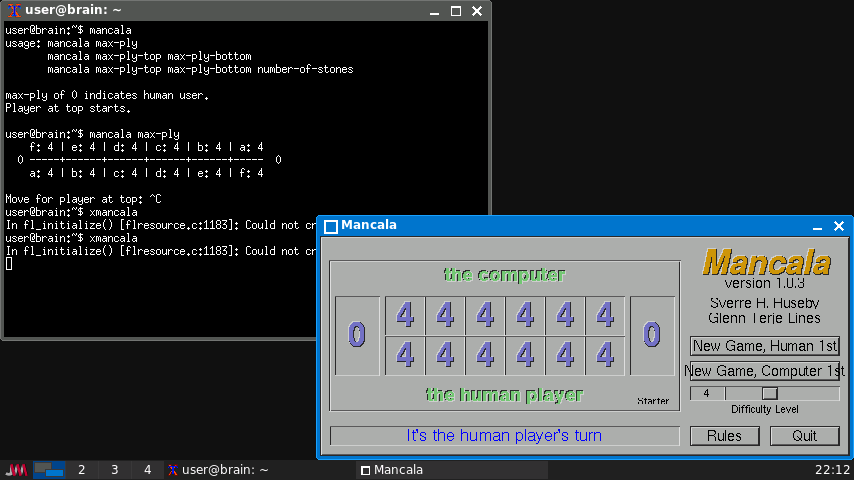This screenshot has height=480, width=854.
Task: Switch to workspace 3
Action: point(114,470)
